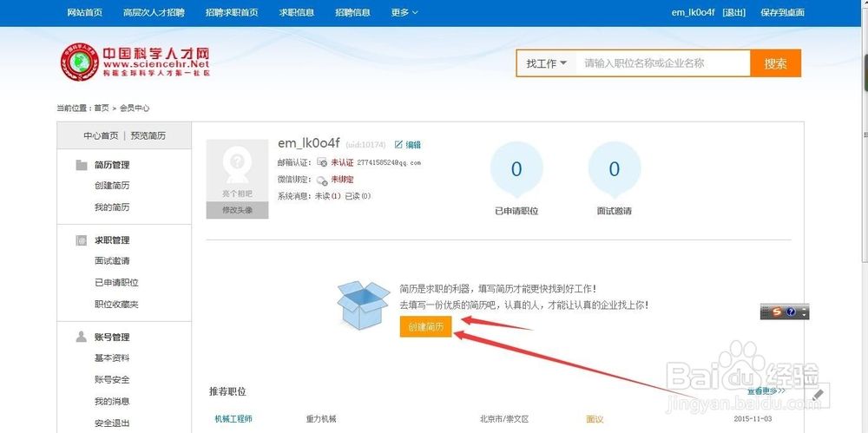This screenshot has width=868, height=433.
Task: Click the email verification status icon
Action: tap(322, 162)
